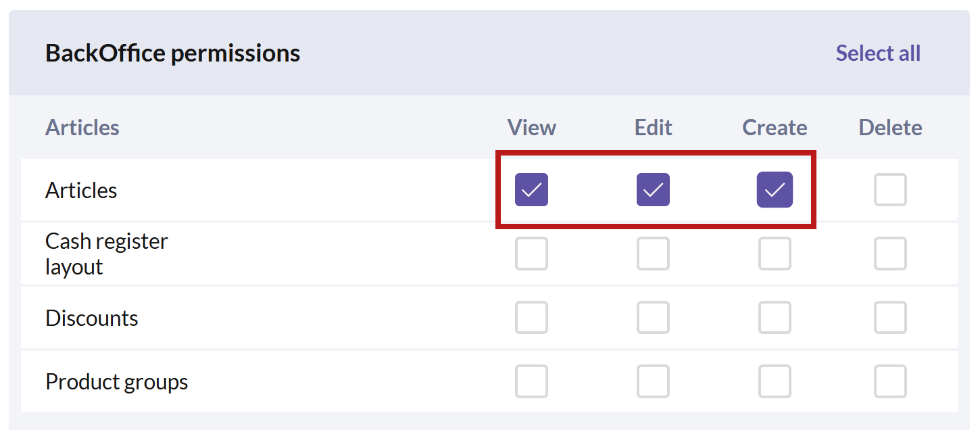Click the Product groups row label

(x=116, y=382)
